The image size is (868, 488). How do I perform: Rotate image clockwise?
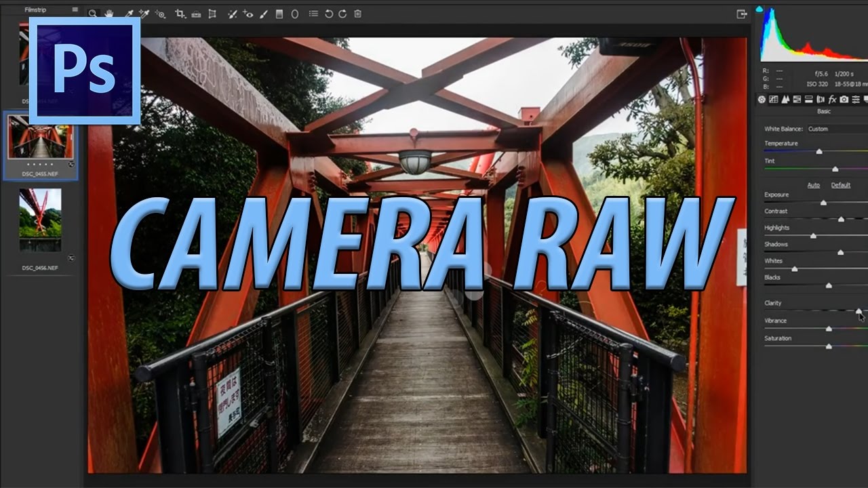point(342,14)
